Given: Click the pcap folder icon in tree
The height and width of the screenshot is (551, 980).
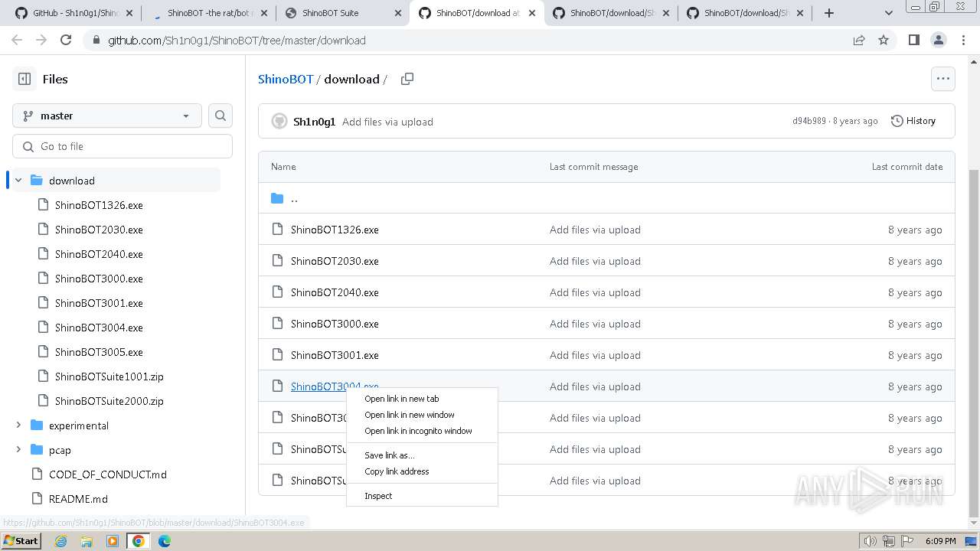Looking at the screenshot, I should (x=37, y=450).
